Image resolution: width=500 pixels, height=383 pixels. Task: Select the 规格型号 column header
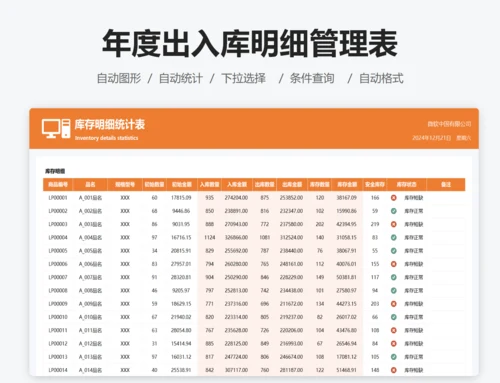(x=125, y=184)
